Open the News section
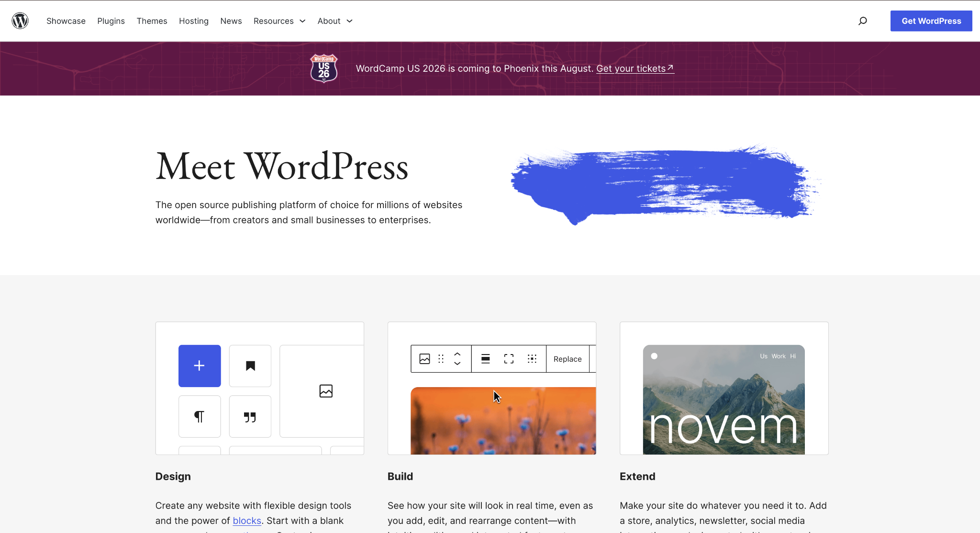The width and height of the screenshot is (980, 533). [231, 21]
